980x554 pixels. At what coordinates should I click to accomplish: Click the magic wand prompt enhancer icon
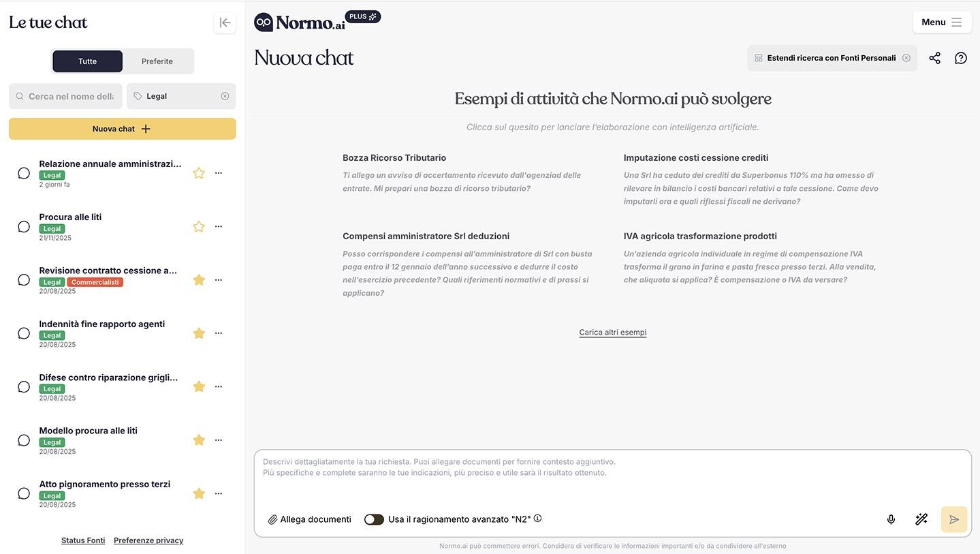[921, 519]
